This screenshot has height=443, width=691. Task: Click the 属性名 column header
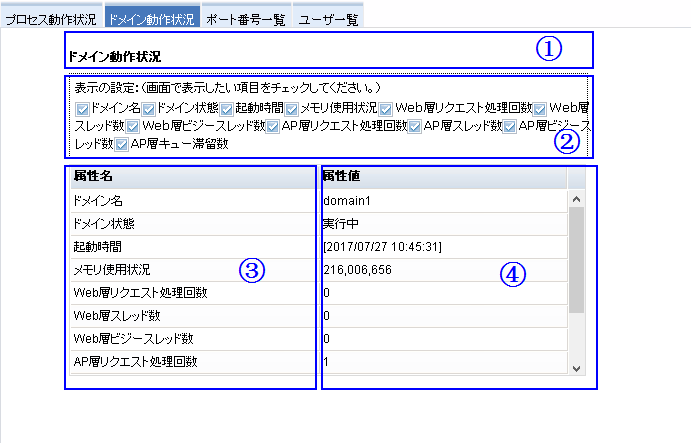190,176
